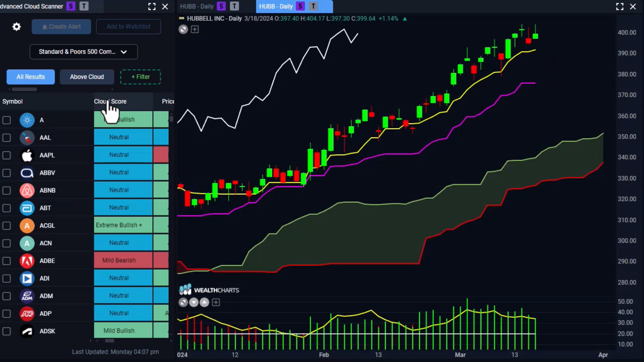The image size is (644, 362).
Task: Check the box for symbol A
Action: (x=7, y=120)
